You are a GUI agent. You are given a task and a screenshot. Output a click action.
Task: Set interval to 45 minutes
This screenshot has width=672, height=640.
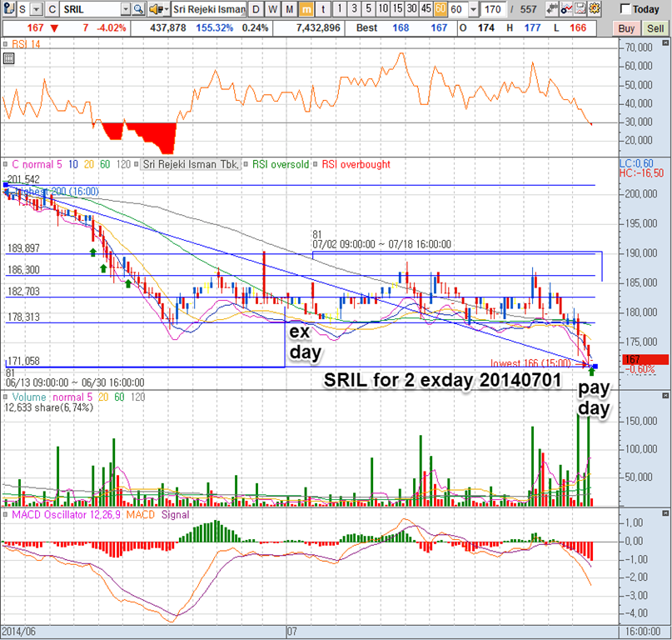point(426,9)
